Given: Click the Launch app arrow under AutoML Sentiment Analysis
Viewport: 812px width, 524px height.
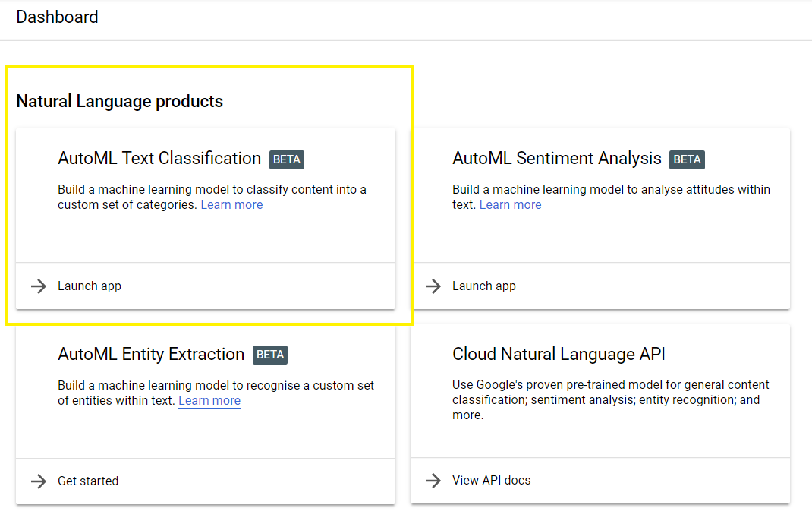Looking at the screenshot, I should click(433, 286).
